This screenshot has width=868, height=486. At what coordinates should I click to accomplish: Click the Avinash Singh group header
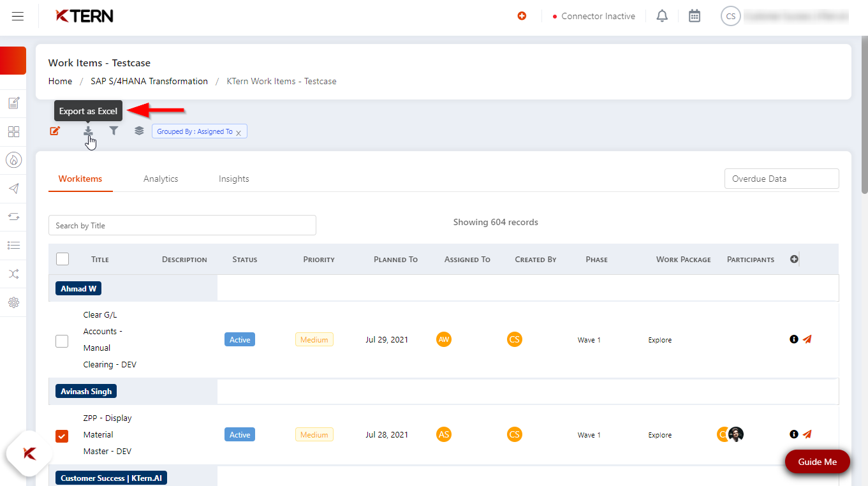coord(86,391)
